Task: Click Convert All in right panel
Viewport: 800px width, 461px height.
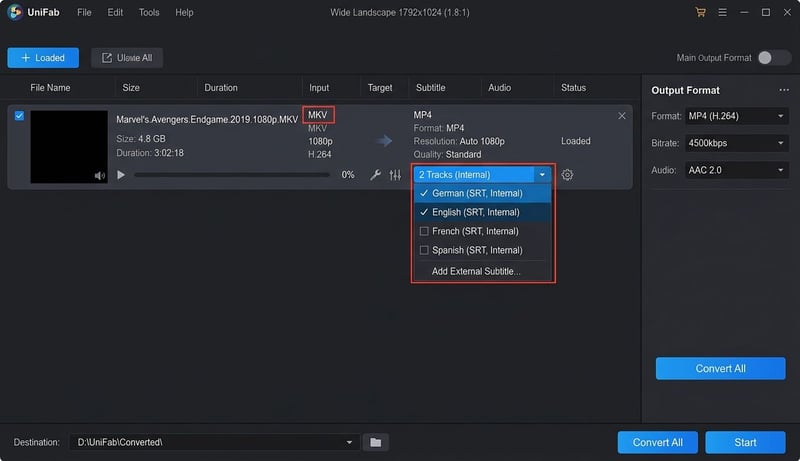Action: point(720,368)
